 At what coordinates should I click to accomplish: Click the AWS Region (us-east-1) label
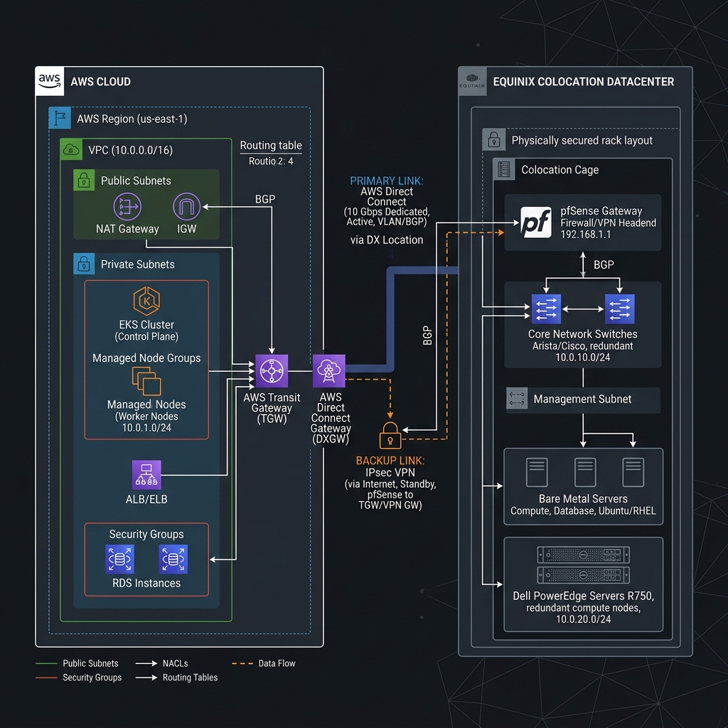pyautogui.click(x=132, y=119)
